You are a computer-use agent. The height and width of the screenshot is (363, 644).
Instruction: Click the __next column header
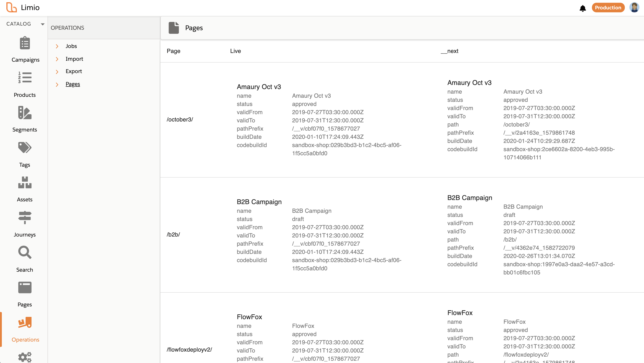click(x=450, y=51)
